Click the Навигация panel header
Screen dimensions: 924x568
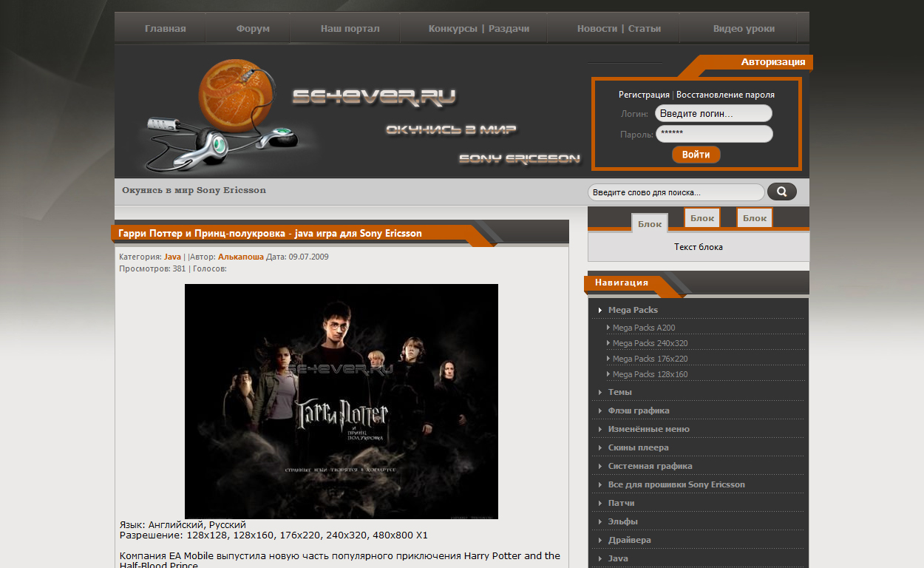(x=622, y=283)
